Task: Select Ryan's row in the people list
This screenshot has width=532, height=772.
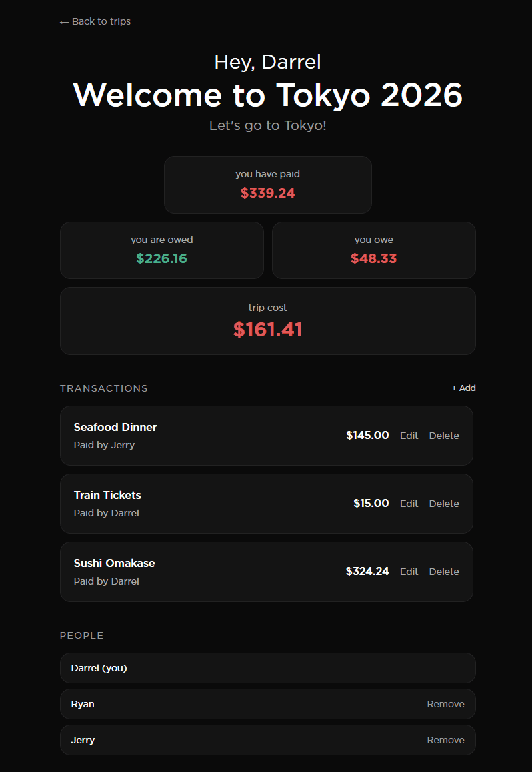Action: (x=268, y=704)
